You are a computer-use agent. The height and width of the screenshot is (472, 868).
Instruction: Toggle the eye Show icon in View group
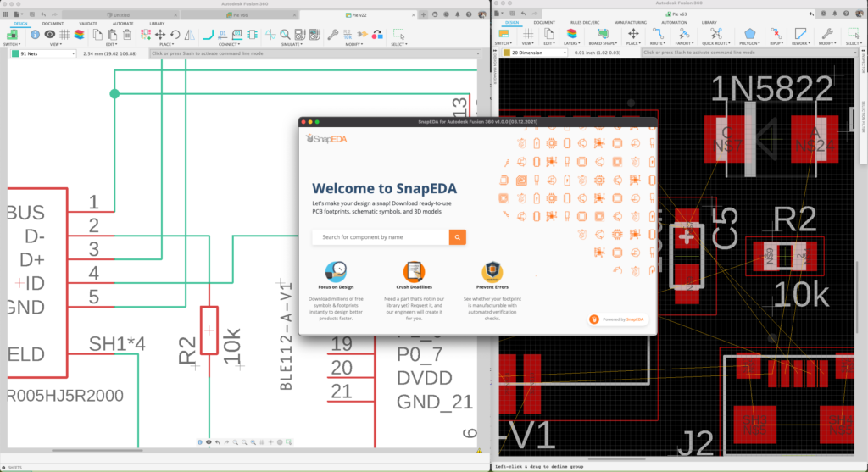[x=50, y=34]
